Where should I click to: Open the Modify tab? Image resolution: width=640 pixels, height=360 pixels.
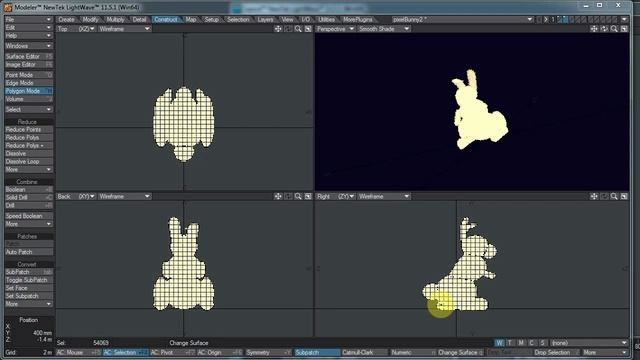tap(90, 20)
